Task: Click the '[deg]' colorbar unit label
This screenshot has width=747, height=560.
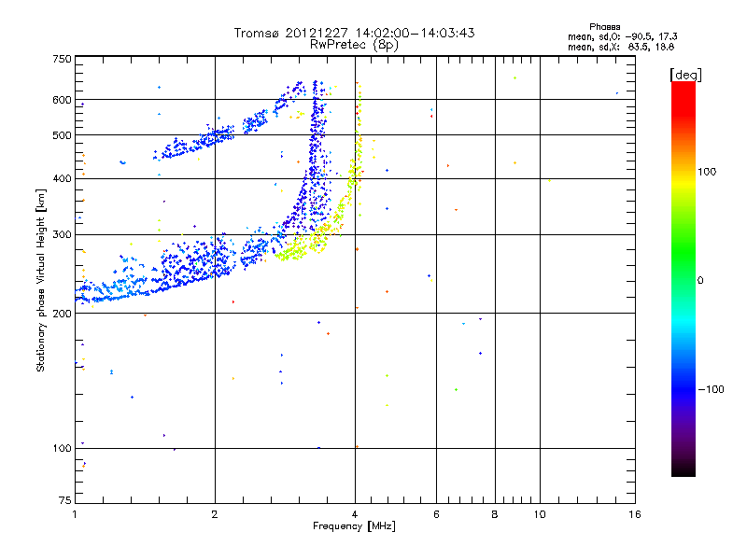Action: point(685,75)
